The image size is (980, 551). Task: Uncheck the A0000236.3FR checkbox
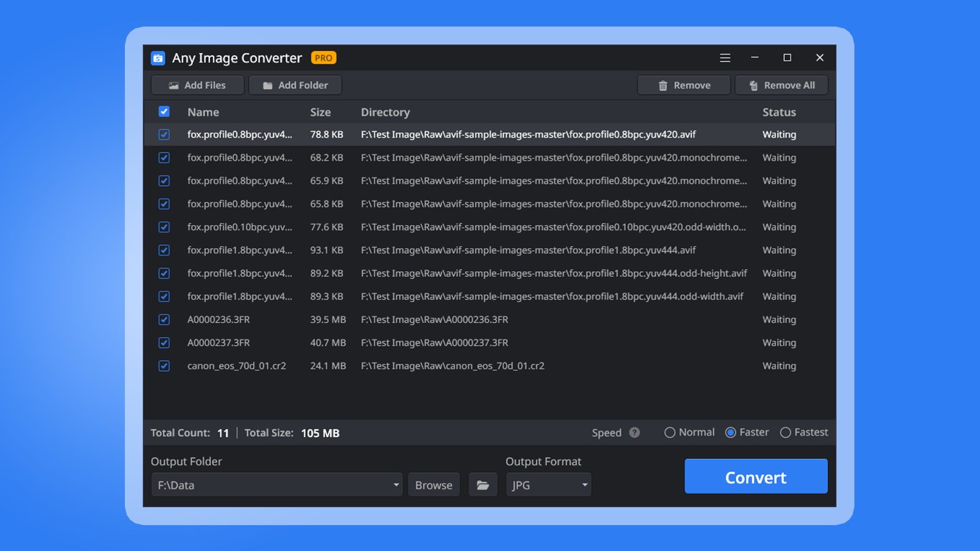164,319
